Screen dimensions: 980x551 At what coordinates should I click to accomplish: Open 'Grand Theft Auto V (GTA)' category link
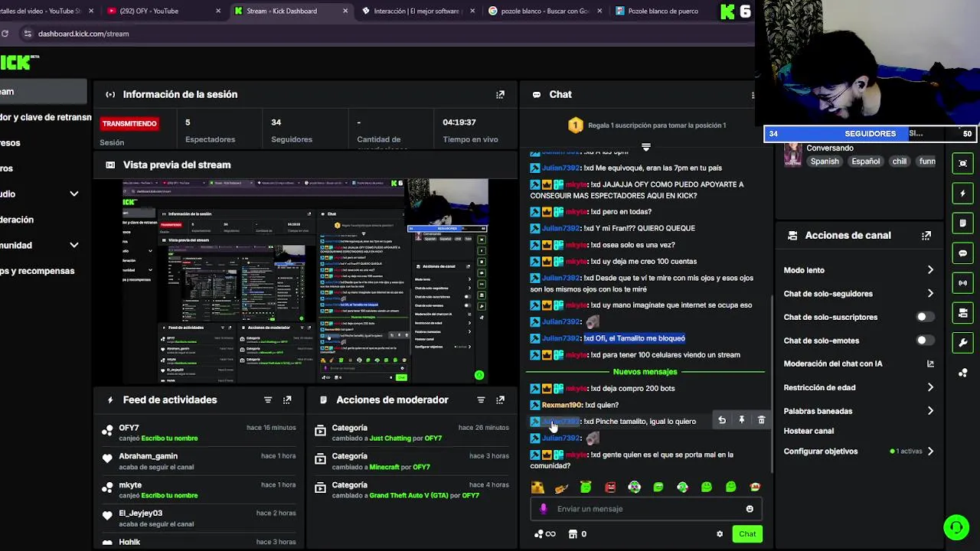(x=409, y=495)
